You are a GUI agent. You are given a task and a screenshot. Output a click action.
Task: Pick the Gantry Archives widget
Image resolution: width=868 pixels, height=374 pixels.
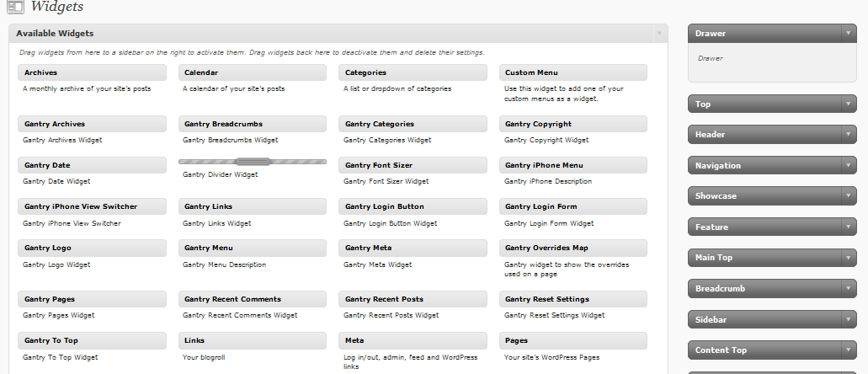92,124
